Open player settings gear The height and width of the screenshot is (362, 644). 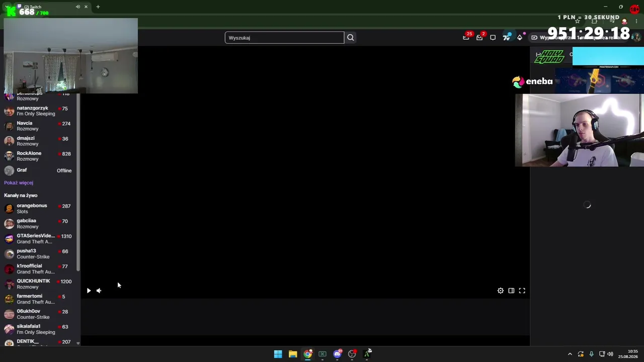501,291
